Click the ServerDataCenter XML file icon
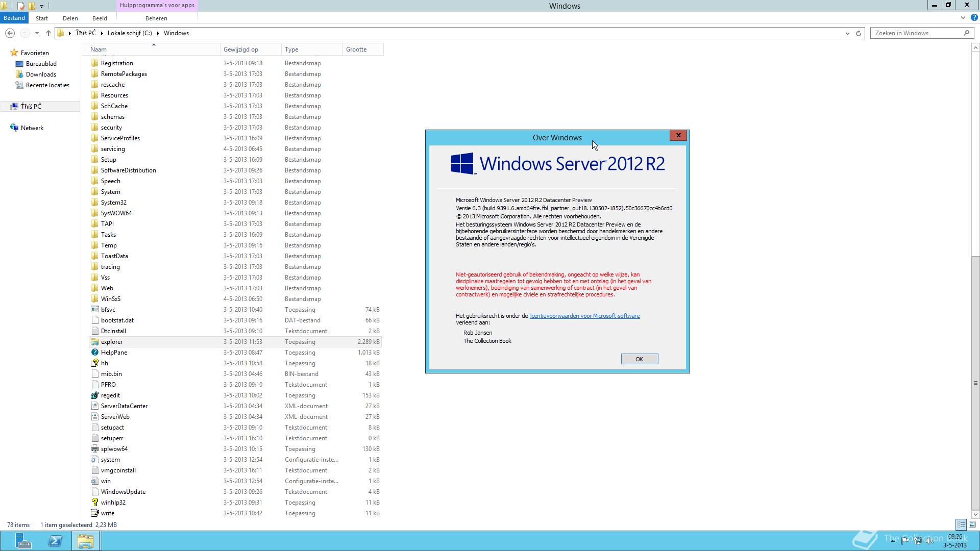Image resolution: width=980 pixels, height=551 pixels. (94, 406)
